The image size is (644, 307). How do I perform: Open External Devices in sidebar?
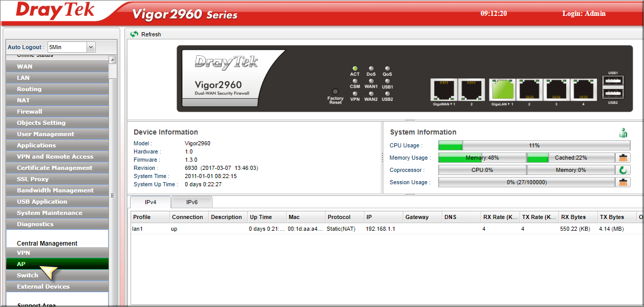43,287
